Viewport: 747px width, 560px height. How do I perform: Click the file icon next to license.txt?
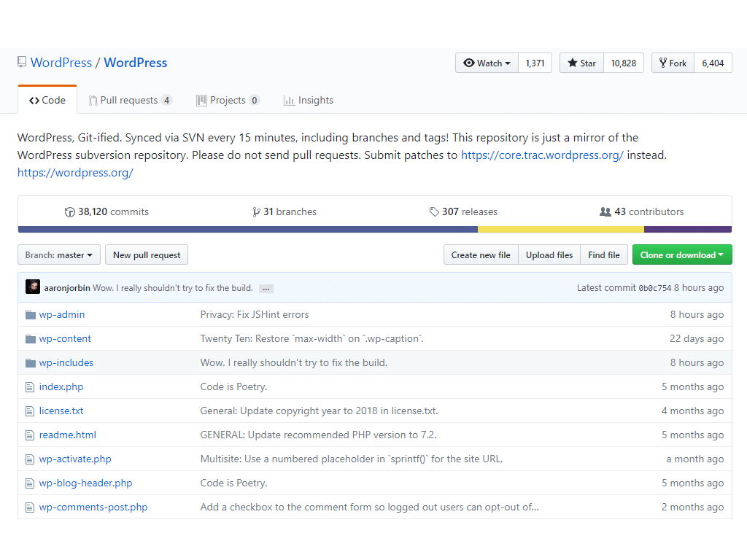pos(30,411)
